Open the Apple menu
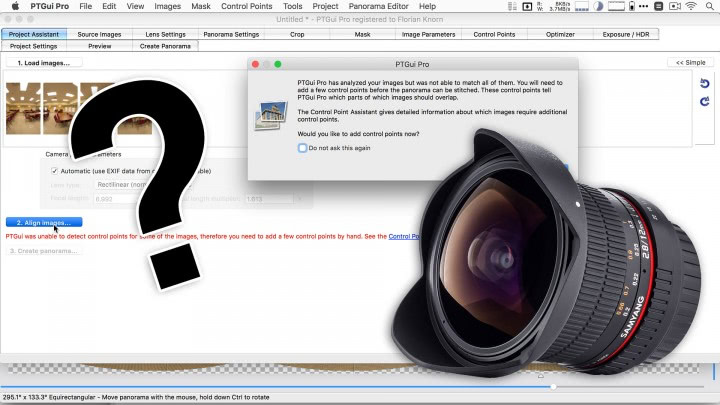 (x=15, y=6)
